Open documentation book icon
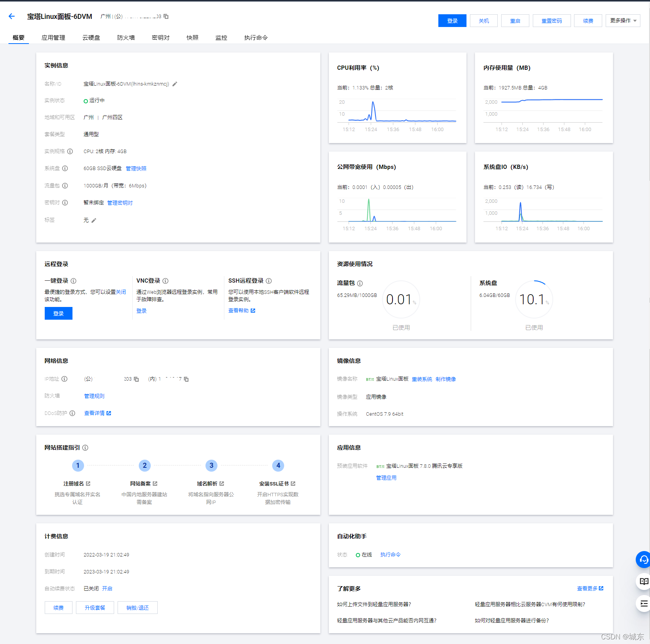The height and width of the screenshot is (644, 650). click(643, 582)
